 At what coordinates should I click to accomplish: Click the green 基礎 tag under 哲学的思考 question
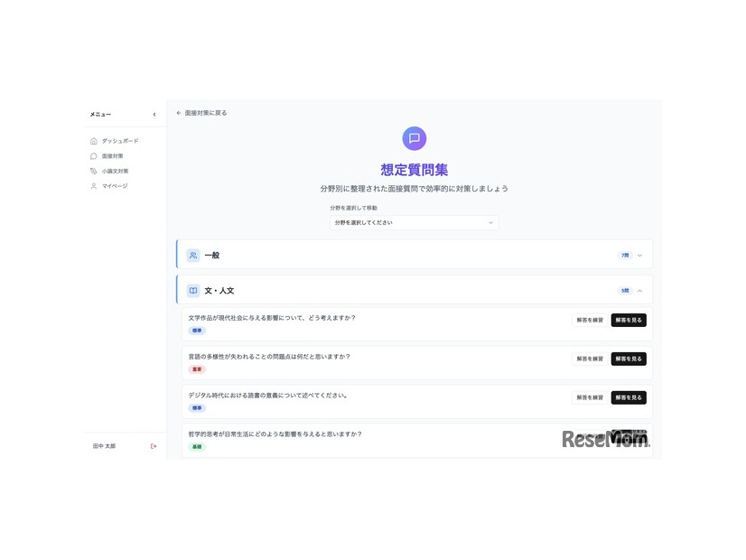pyautogui.click(x=197, y=447)
